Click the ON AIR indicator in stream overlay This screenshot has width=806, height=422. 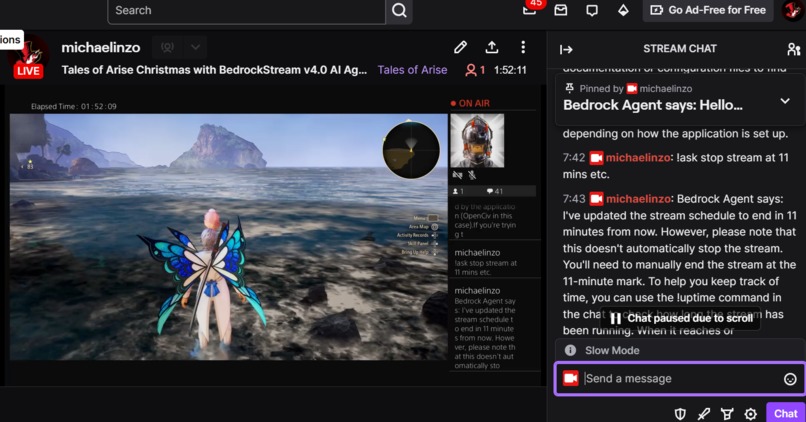click(470, 103)
